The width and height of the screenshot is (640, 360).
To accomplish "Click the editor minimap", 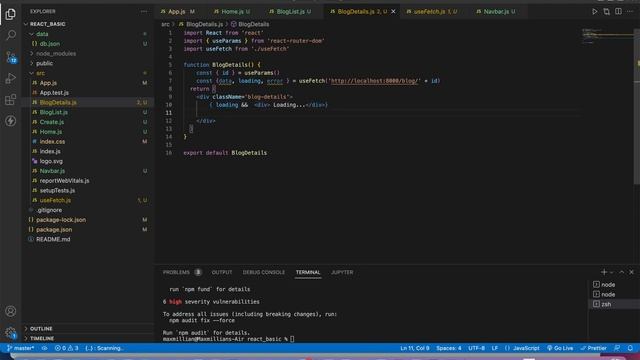I will 607,36.
